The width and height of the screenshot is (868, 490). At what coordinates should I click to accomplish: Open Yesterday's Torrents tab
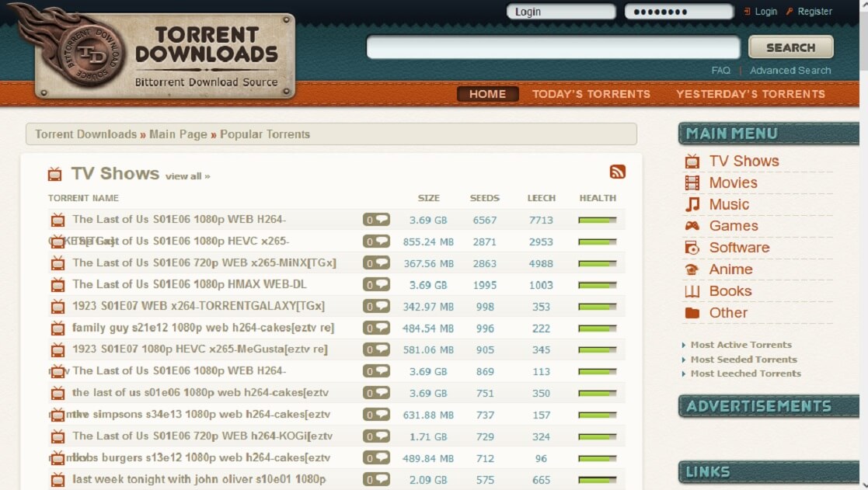750,94
